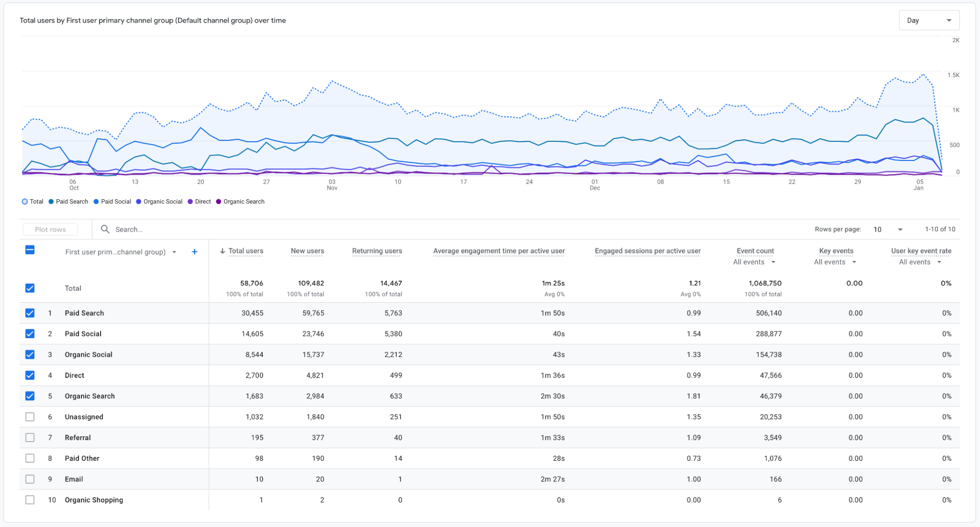Open the Rows per page dropdown

click(x=888, y=230)
